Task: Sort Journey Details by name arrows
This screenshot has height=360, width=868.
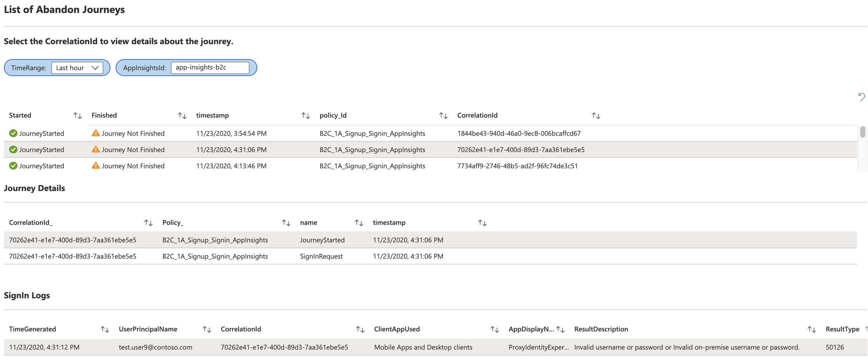Action: click(x=359, y=223)
